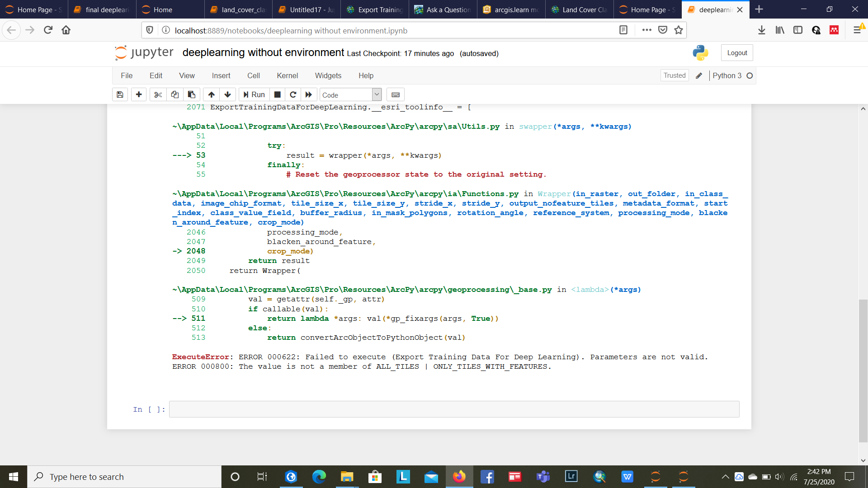
Task: Open the Windows notification center
Action: click(849, 477)
